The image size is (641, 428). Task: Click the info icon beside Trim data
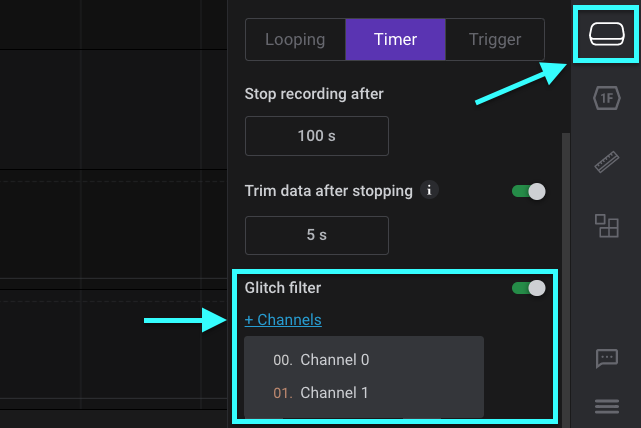tap(429, 190)
